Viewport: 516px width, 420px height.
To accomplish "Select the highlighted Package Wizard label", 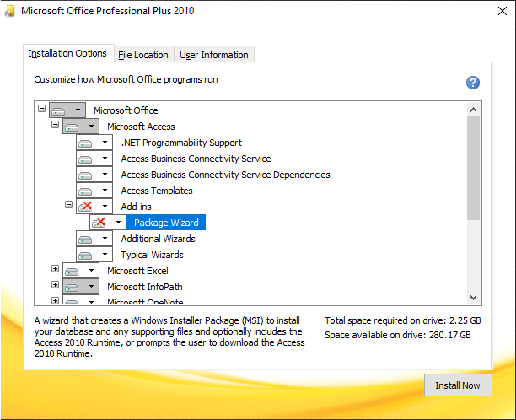I will coord(166,223).
